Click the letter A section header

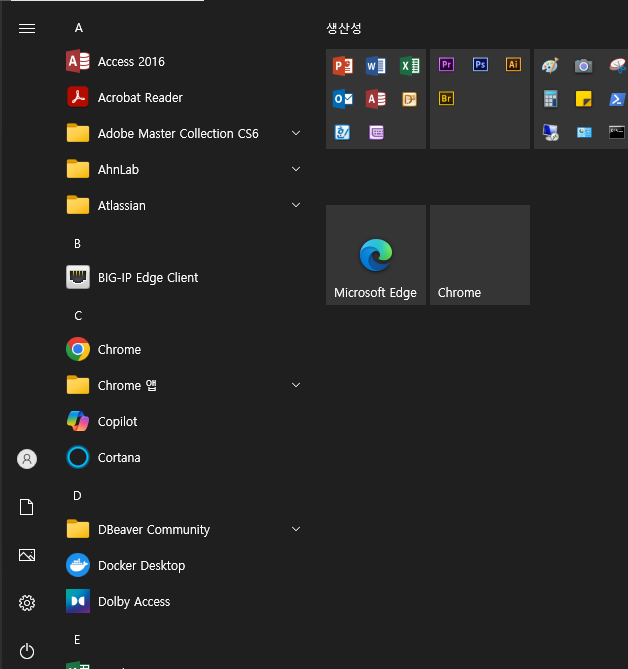coord(78,28)
